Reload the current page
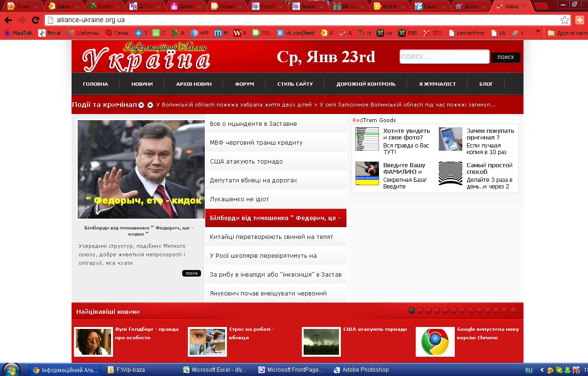 coord(34,21)
